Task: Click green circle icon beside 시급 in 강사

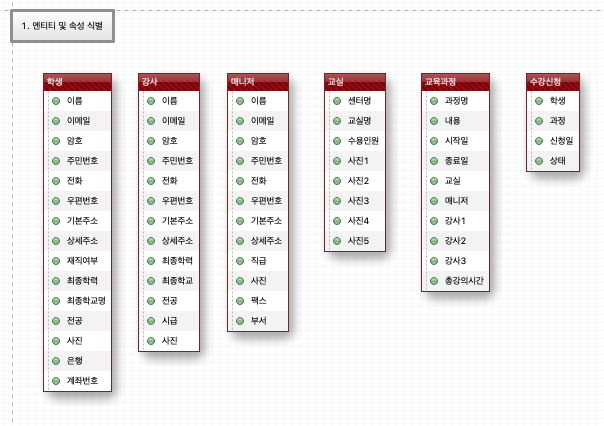Action: (x=151, y=321)
